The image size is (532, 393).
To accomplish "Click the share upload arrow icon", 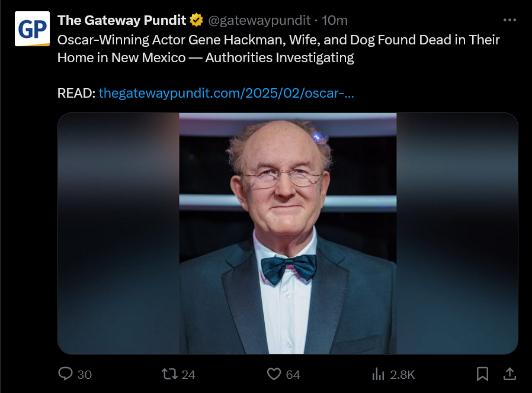I will click(x=509, y=373).
